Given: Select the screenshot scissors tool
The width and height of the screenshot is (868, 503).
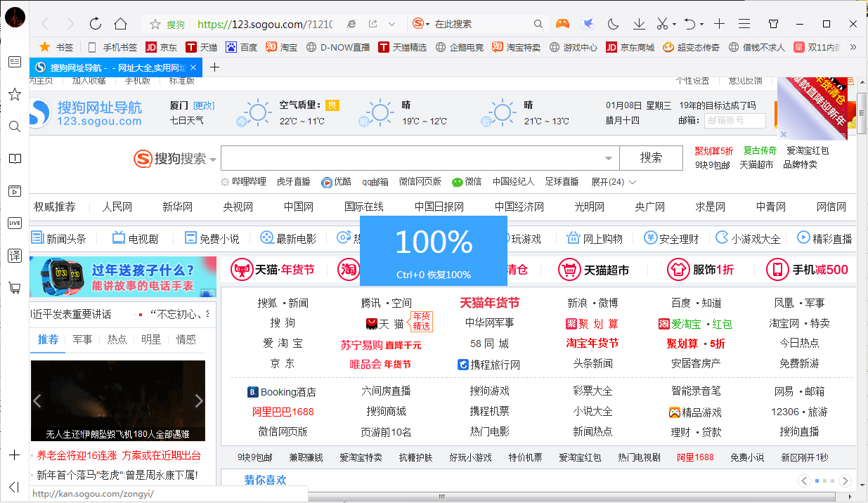Looking at the screenshot, I should pyautogui.click(x=663, y=23).
